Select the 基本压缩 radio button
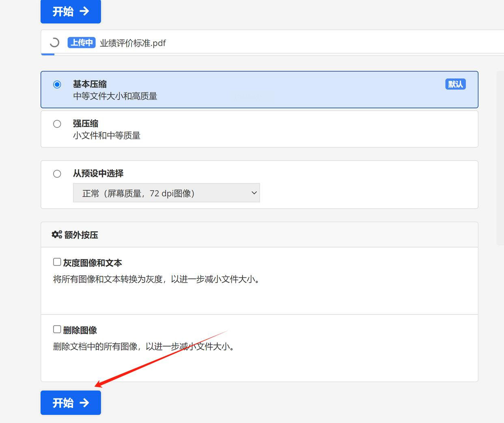The width and height of the screenshot is (504, 423). point(57,84)
